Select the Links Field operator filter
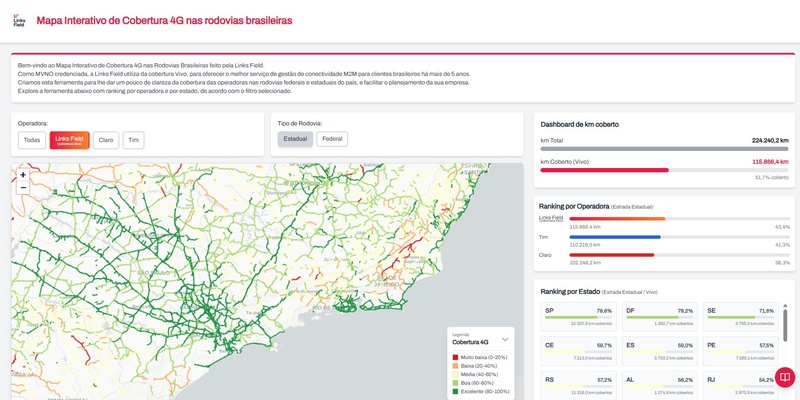 pos(69,140)
